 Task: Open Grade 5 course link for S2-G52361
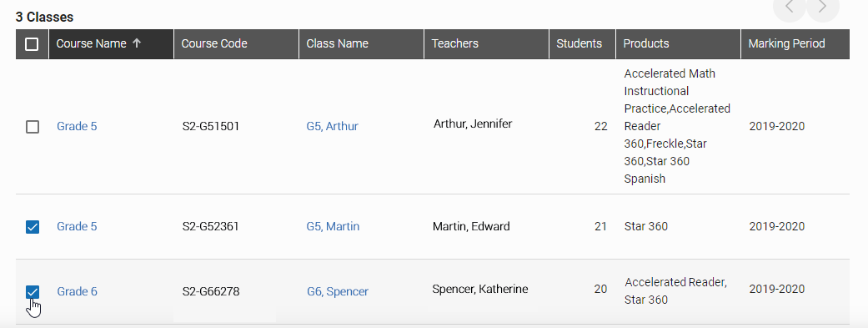77,226
